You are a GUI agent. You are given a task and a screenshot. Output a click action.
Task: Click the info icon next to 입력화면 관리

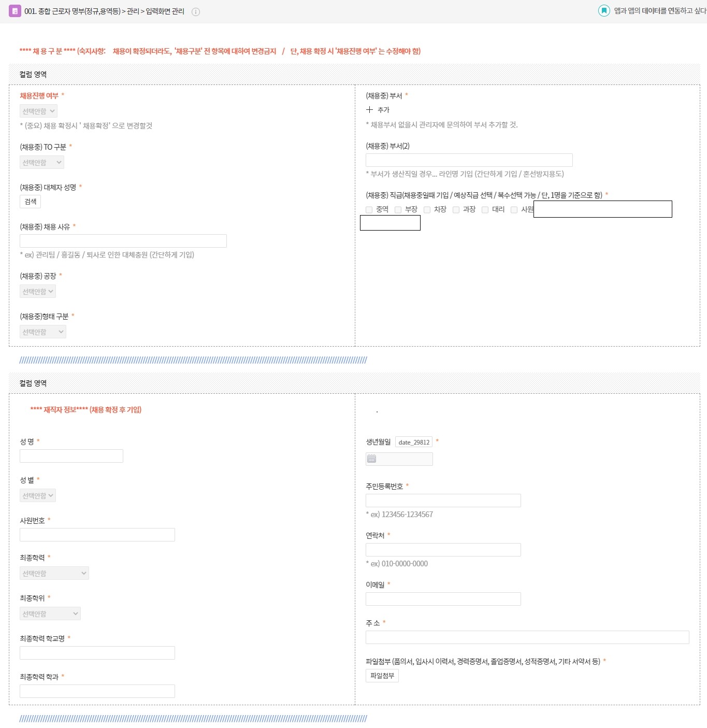[x=196, y=12]
